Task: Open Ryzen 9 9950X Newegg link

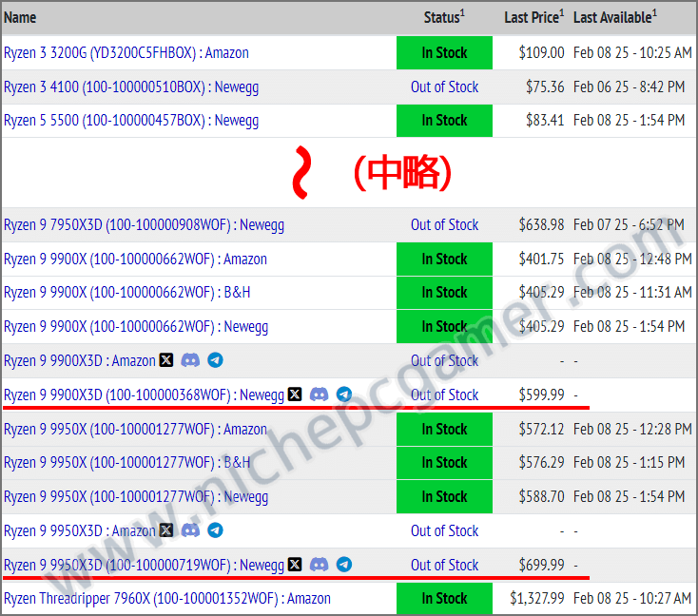Action: click(x=136, y=497)
